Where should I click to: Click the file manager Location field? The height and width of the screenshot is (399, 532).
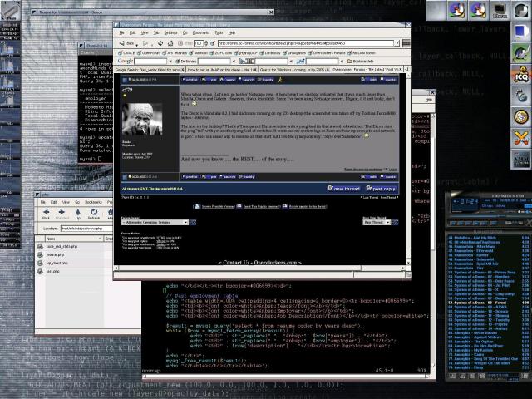86,229
